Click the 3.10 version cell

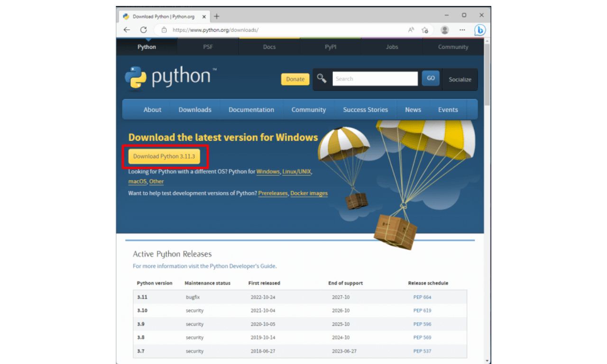click(x=142, y=310)
